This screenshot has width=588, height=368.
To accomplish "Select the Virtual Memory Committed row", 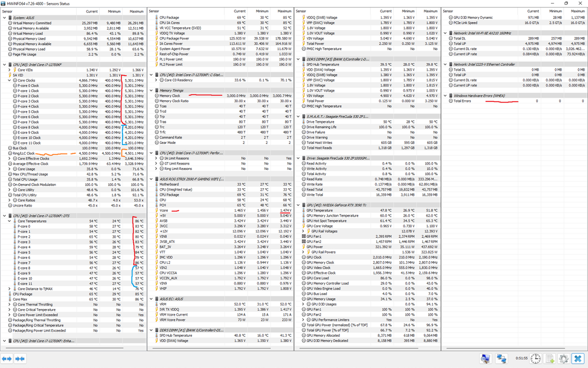I will click(x=74, y=23).
